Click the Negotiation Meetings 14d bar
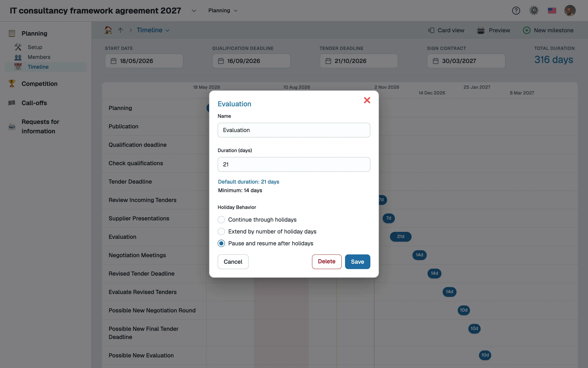 (x=419, y=255)
